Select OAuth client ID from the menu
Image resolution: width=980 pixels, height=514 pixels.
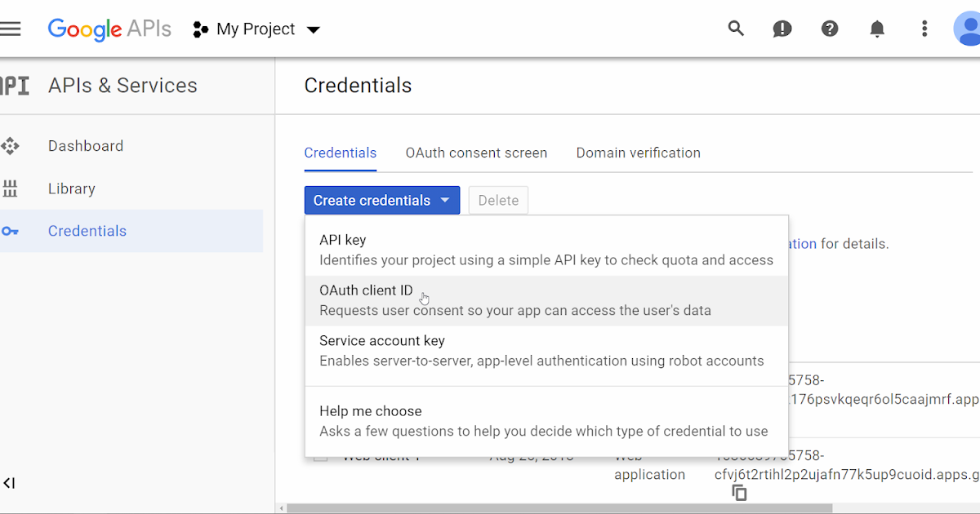coord(366,290)
